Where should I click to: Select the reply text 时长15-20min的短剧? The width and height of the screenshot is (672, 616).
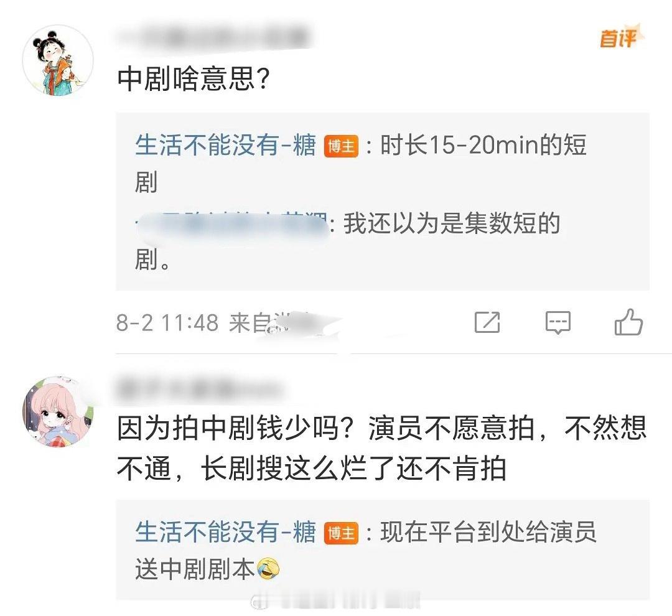[x=360, y=163]
